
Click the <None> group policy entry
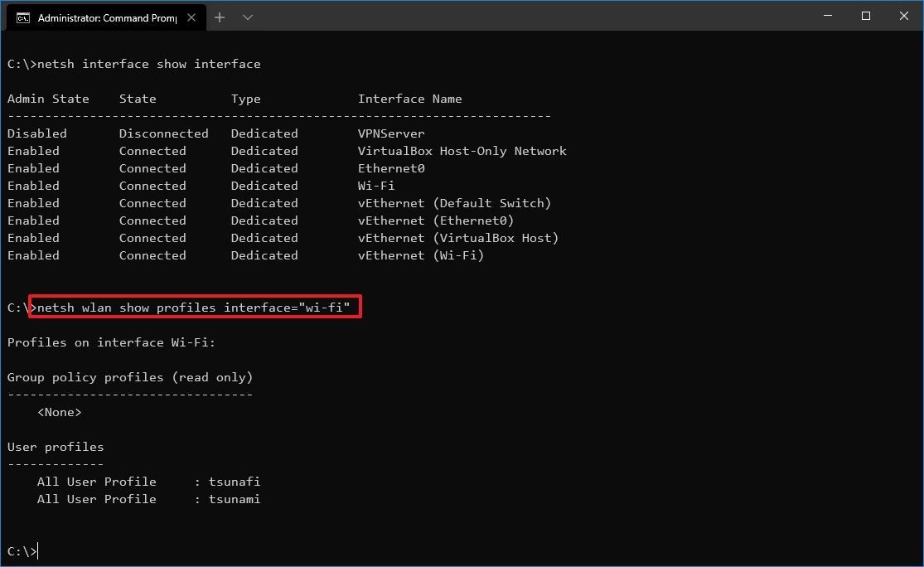coord(58,411)
